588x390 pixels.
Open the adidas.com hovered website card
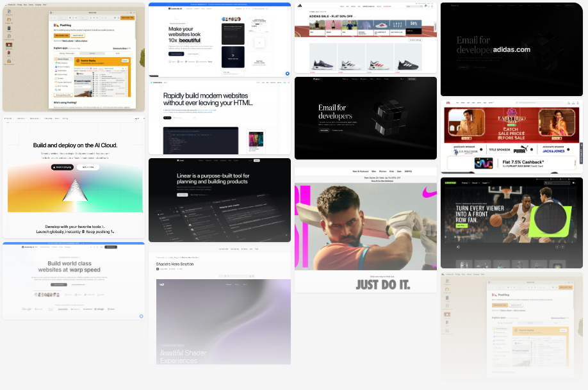coord(511,49)
